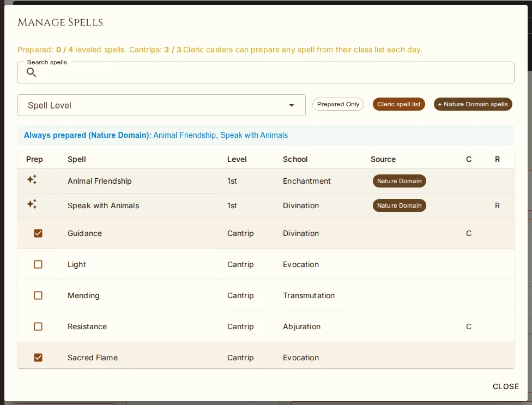Select the Resistance spell name
This screenshot has height=405, width=532.
(87, 327)
